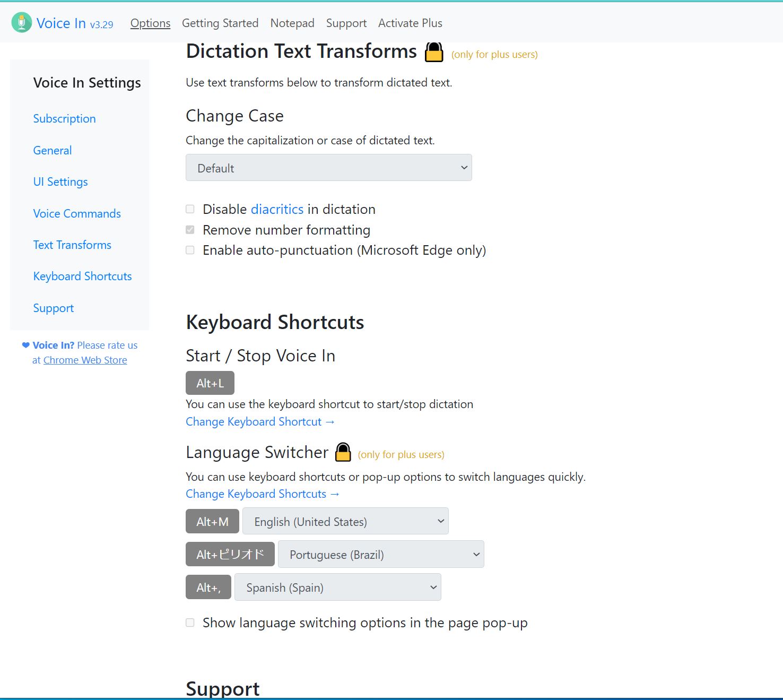Follow the diacritics hyperlink
Image resolution: width=783 pixels, height=700 pixels.
[277, 209]
